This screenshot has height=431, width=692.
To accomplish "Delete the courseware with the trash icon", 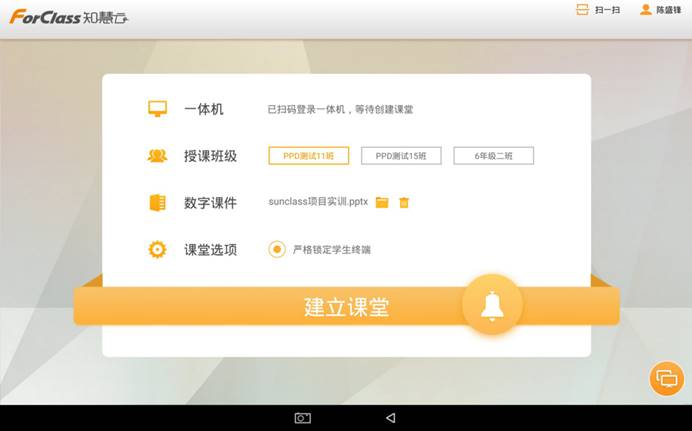I will (x=404, y=203).
